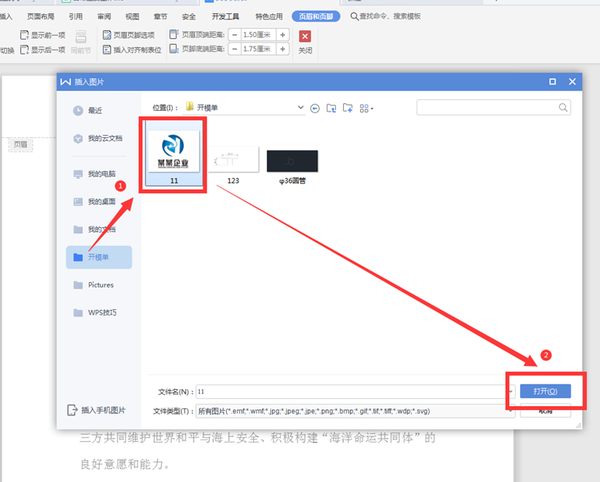
Task: Click the red 关闭 header-footer icon
Action: click(x=305, y=36)
